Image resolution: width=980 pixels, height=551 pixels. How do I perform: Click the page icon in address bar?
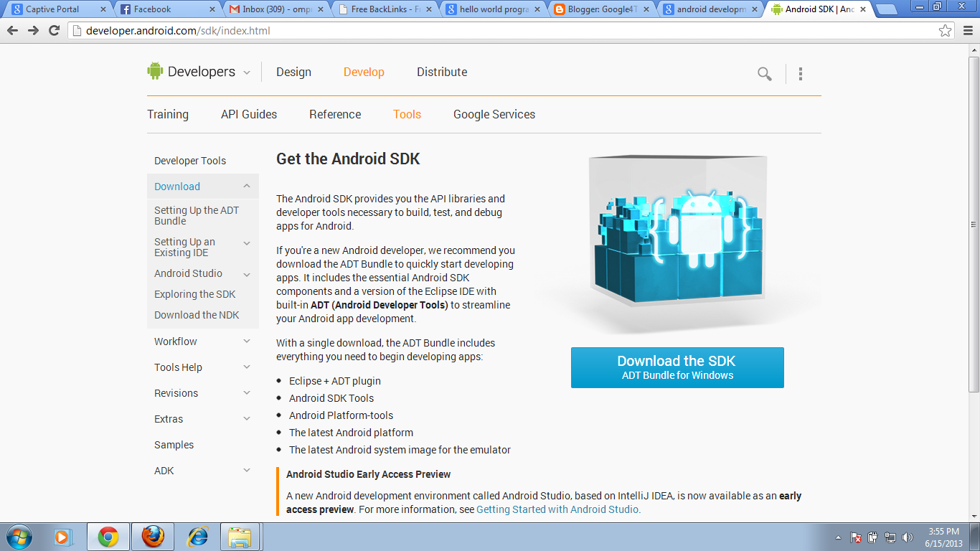pos(77,31)
